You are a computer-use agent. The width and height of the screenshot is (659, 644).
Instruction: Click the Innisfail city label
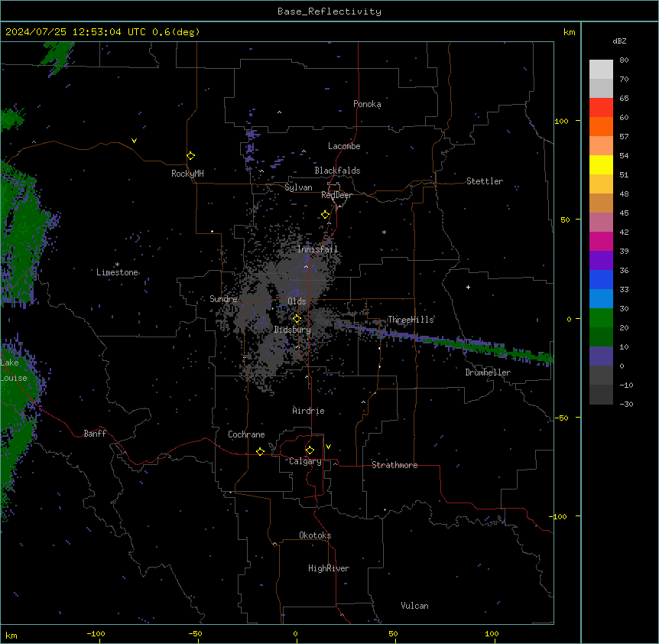pyautogui.click(x=317, y=249)
